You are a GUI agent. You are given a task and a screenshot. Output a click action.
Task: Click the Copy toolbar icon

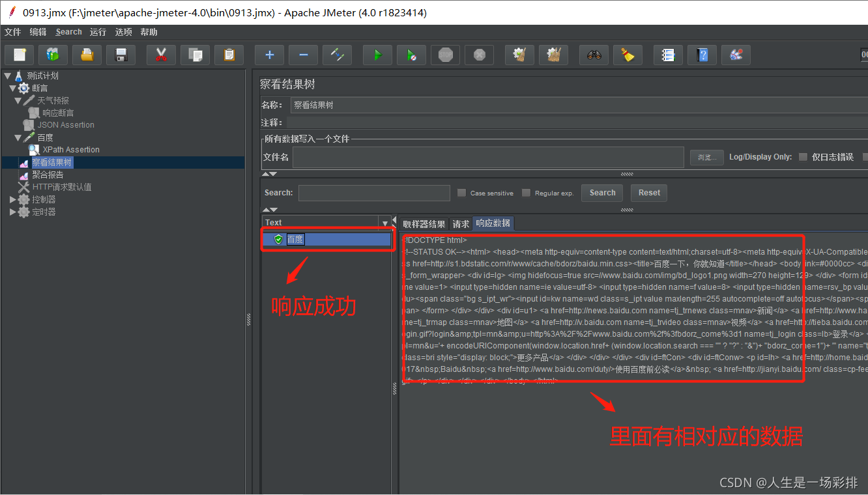(195, 55)
